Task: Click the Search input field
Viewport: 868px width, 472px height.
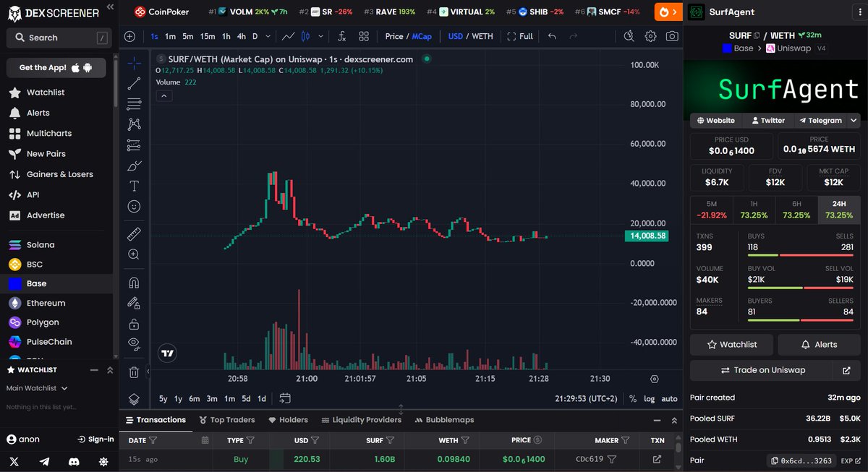Action: [x=59, y=38]
